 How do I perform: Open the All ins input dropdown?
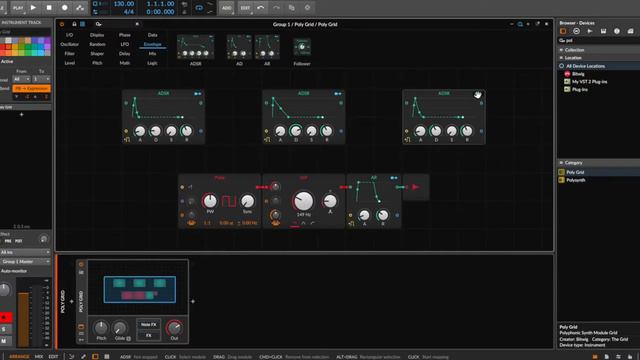click(25, 252)
